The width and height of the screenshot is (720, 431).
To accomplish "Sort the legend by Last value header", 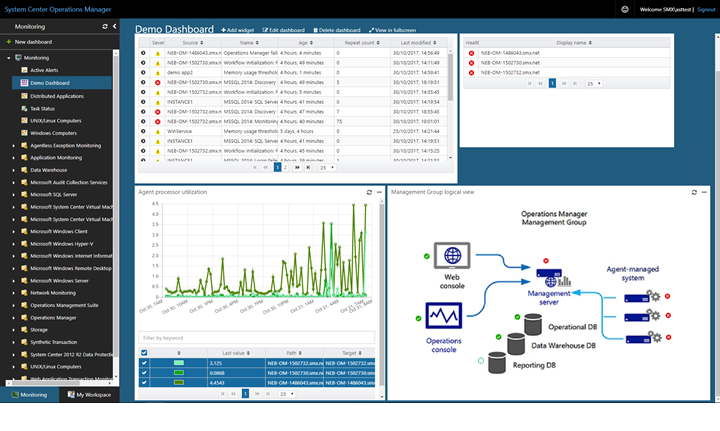I will (x=236, y=353).
